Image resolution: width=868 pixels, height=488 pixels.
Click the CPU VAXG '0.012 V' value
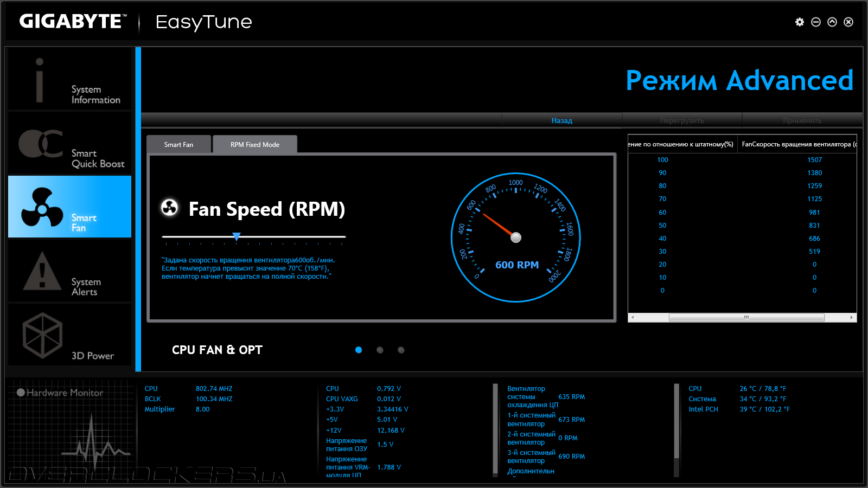(389, 399)
